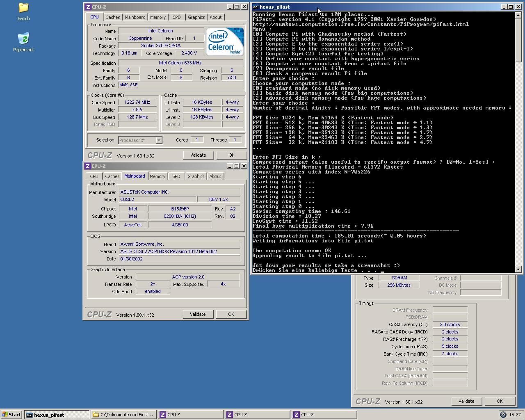Screen dimensions: 525x420
Task: Click the CAS# Latency 2.0 clocks value
Action: click(450, 324)
